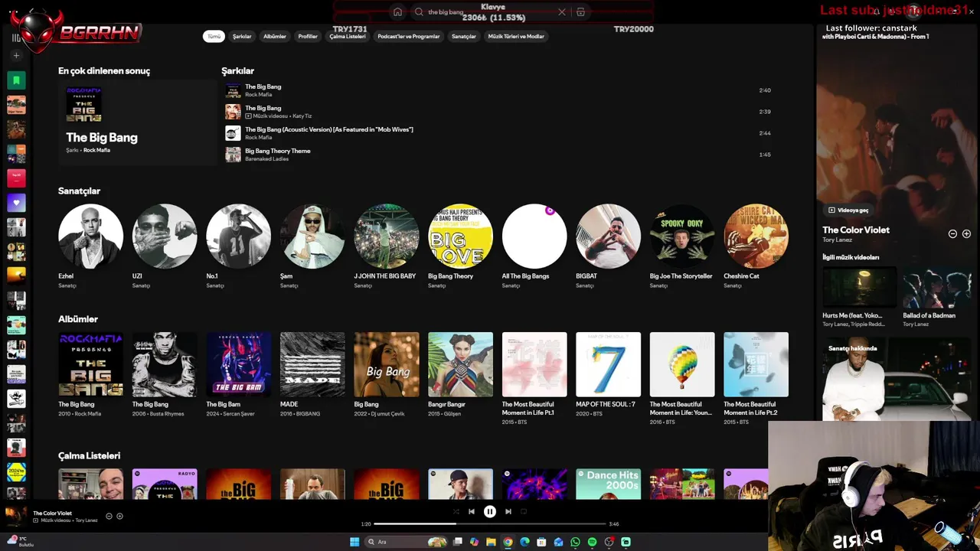
Task: Open artist Ezhel's profile picture
Action: pos(90,236)
